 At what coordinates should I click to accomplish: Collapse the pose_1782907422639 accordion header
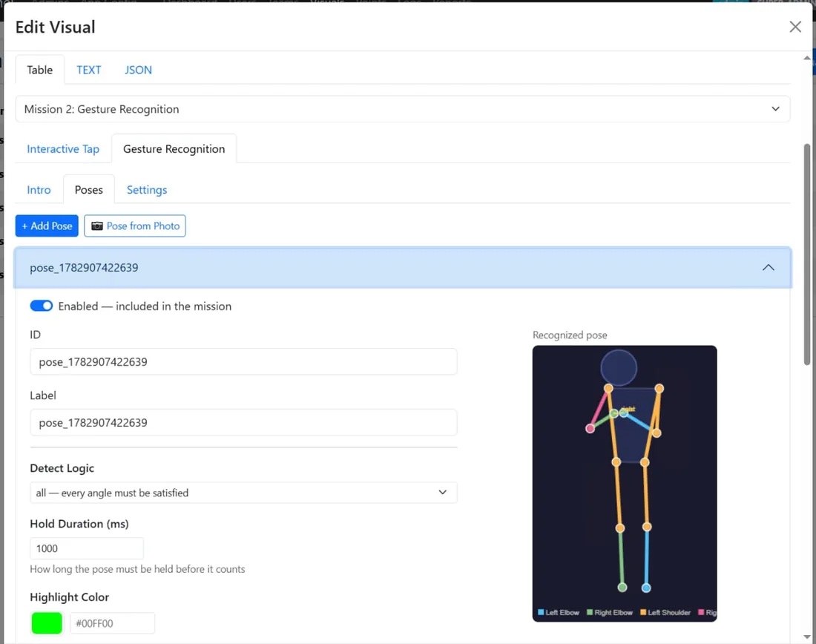click(402, 268)
